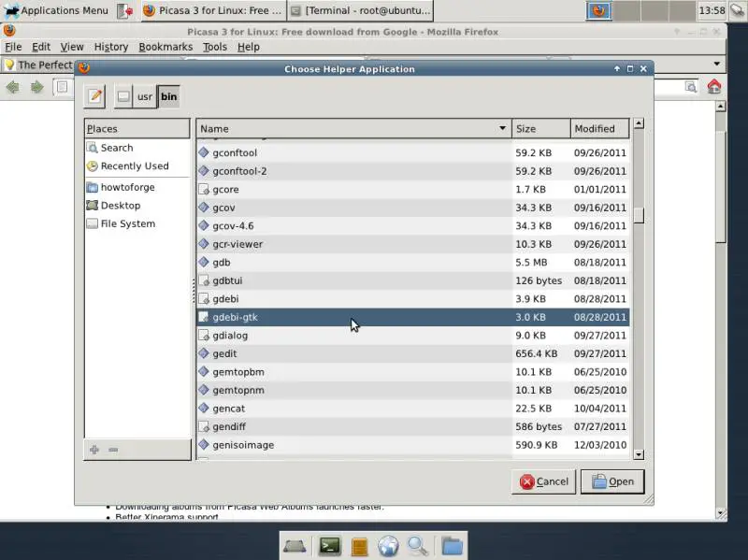Select the usr path button

coord(145,97)
